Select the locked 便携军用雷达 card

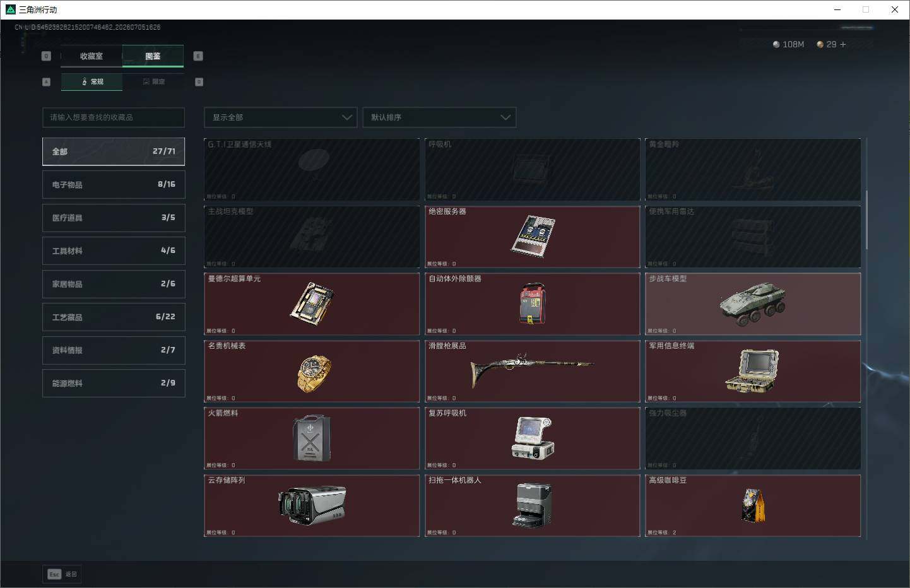coord(753,237)
